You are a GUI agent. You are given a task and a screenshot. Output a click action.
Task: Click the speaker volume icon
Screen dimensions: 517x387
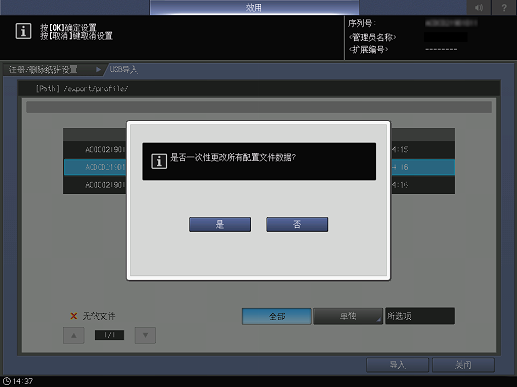pyautogui.click(x=479, y=7)
